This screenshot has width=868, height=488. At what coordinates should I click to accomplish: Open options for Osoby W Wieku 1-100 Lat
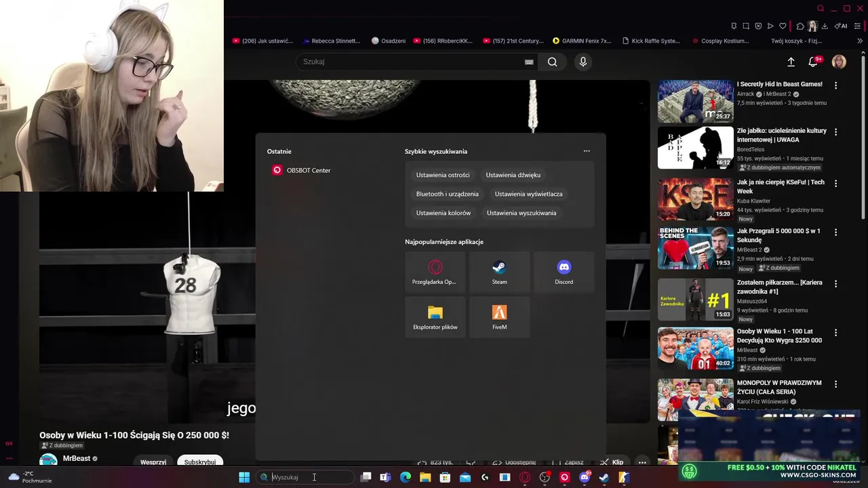coord(835,332)
